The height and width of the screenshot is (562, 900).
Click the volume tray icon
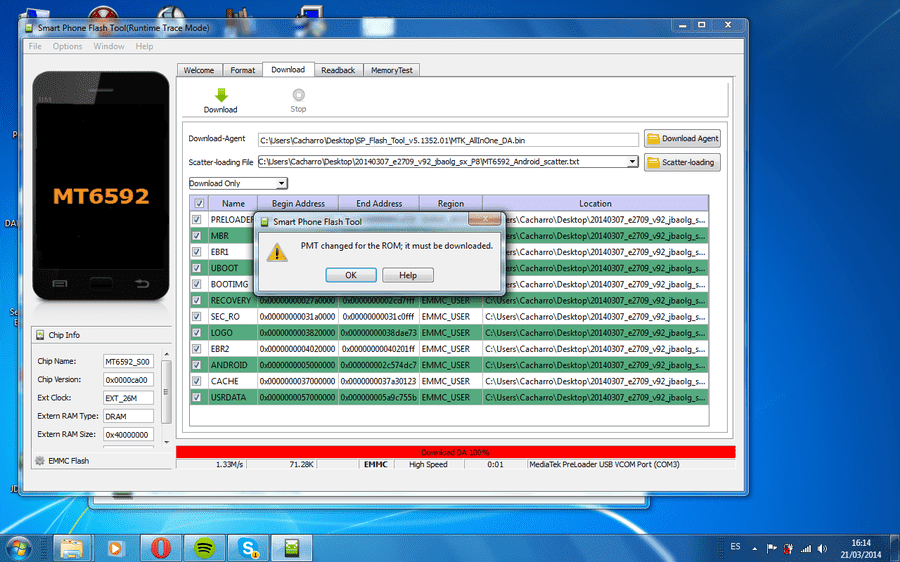tap(822, 549)
